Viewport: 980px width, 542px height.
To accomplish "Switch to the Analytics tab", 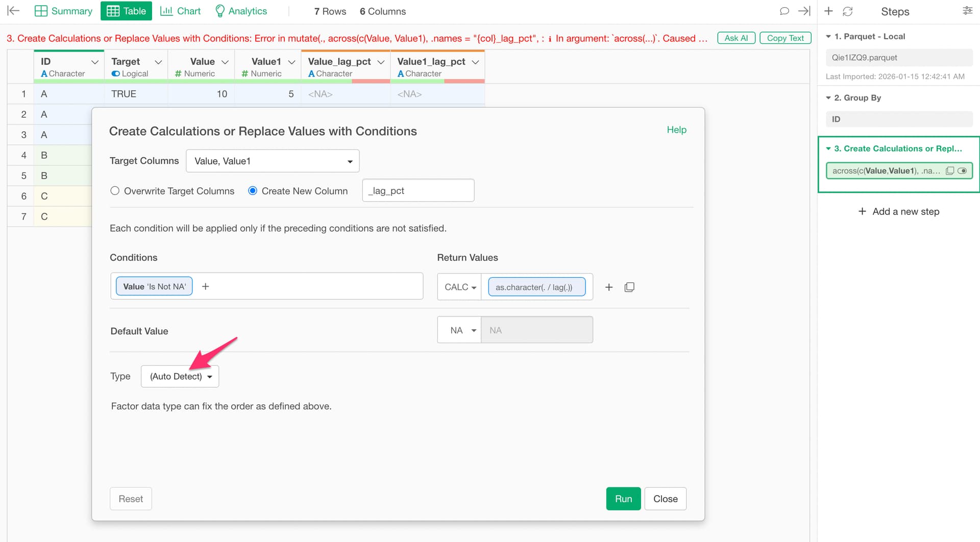I will pyautogui.click(x=241, y=11).
